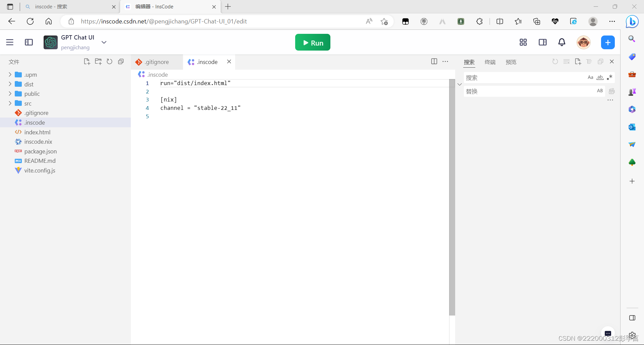
Task: Toggle search details ellipsis
Action: [610, 100]
